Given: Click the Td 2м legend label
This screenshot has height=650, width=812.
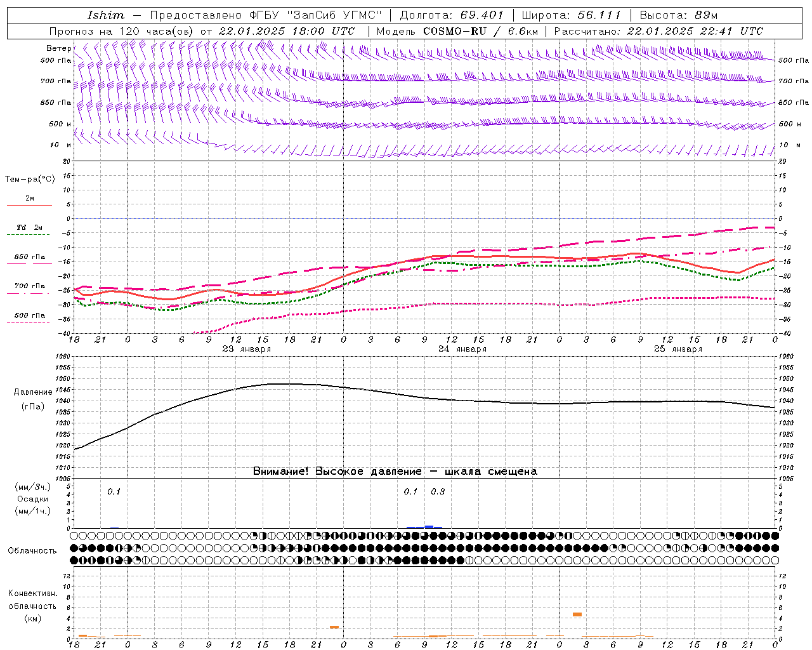Looking at the screenshot, I should [30, 227].
